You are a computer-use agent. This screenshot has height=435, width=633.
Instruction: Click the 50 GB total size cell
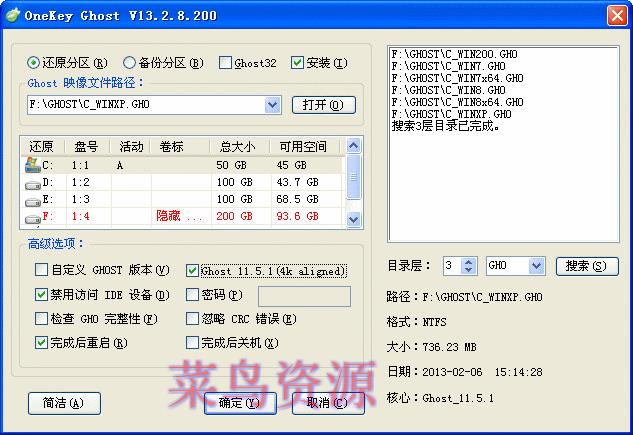[231, 165]
